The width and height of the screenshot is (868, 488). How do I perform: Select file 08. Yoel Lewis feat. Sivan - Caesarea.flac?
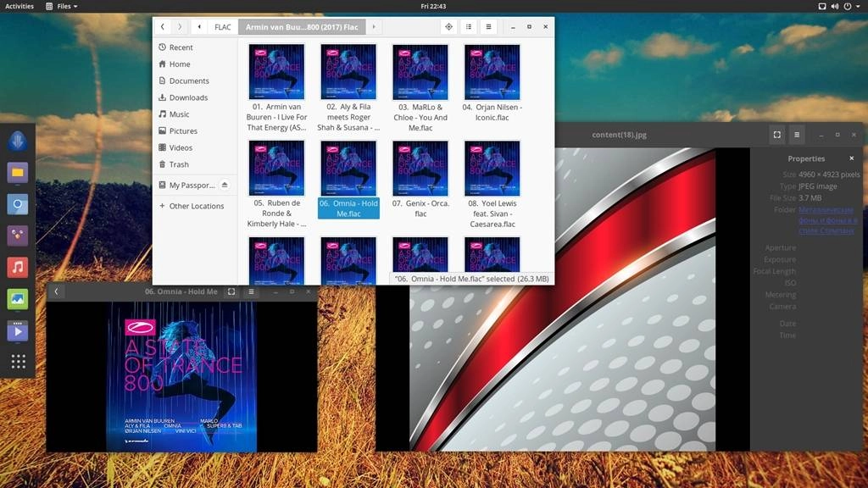tap(492, 184)
